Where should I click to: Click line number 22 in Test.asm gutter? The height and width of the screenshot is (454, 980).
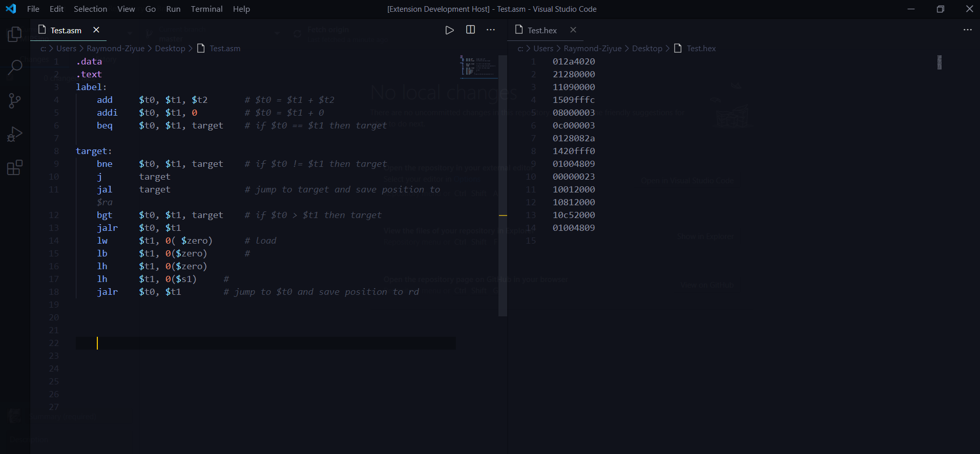(x=54, y=343)
